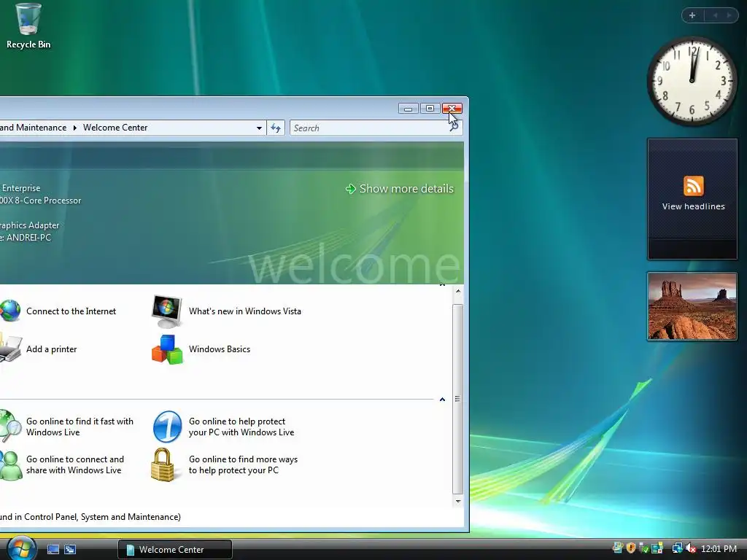Open the address bar history dropdown arrow
The image size is (747, 560).
click(259, 128)
